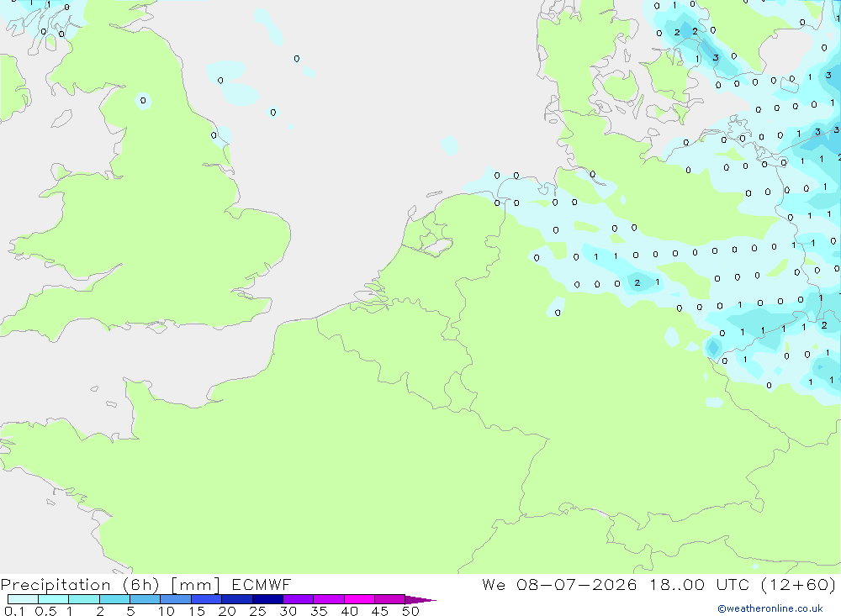
Task: Click the legend scale label '20'
Action: point(227,611)
